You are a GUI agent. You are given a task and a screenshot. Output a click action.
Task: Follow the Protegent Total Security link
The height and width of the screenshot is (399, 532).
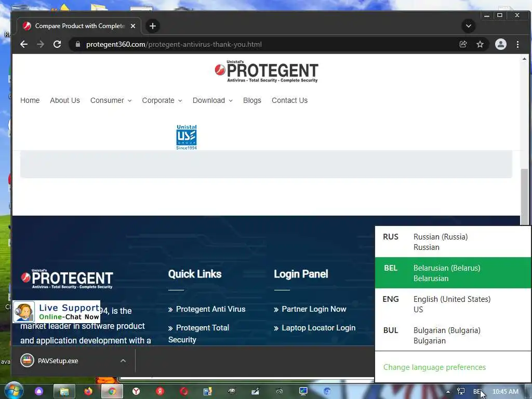(198, 334)
